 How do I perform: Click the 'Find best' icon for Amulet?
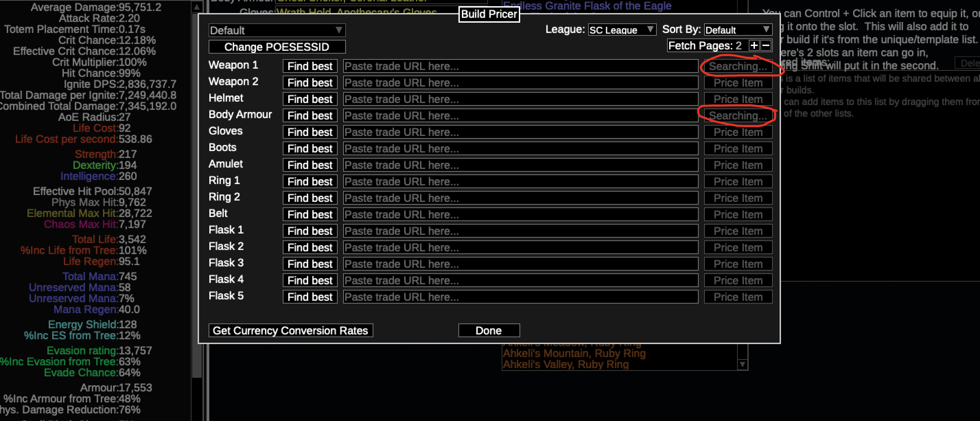coord(311,164)
